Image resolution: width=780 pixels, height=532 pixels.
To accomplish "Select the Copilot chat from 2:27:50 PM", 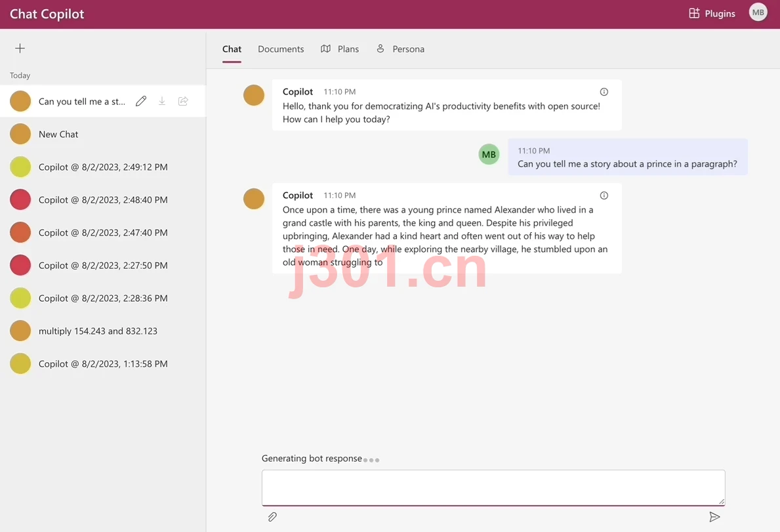I will [103, 266].
